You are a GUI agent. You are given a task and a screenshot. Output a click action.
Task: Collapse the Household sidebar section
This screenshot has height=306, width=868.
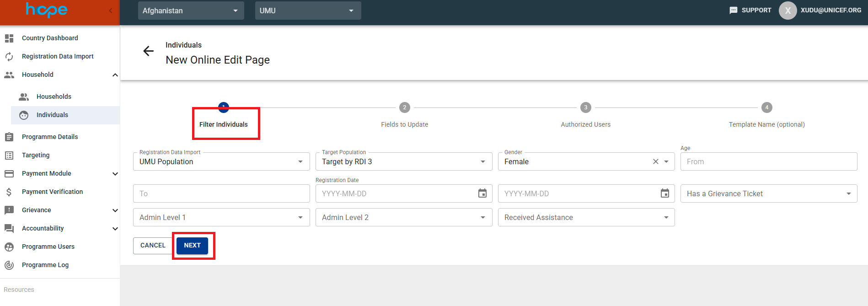115,75
